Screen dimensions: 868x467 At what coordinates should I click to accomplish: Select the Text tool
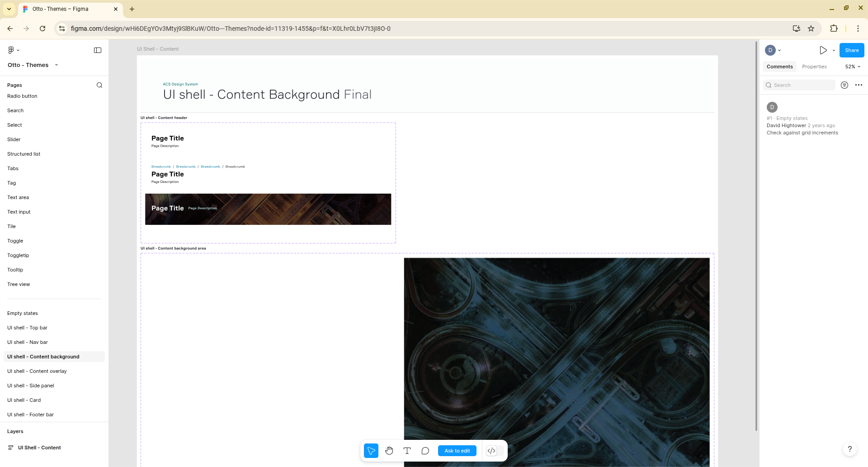407,451
